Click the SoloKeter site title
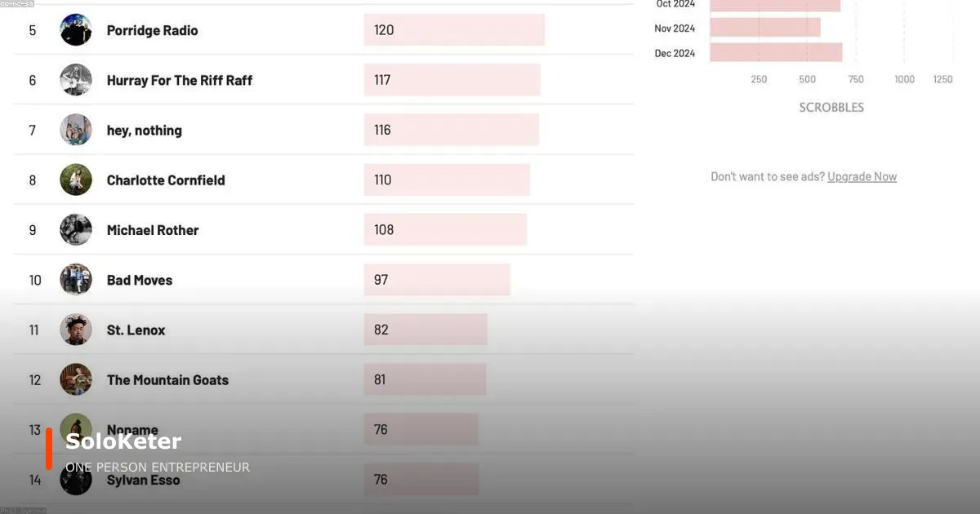980x514 pixels. (x=123, y=441)
